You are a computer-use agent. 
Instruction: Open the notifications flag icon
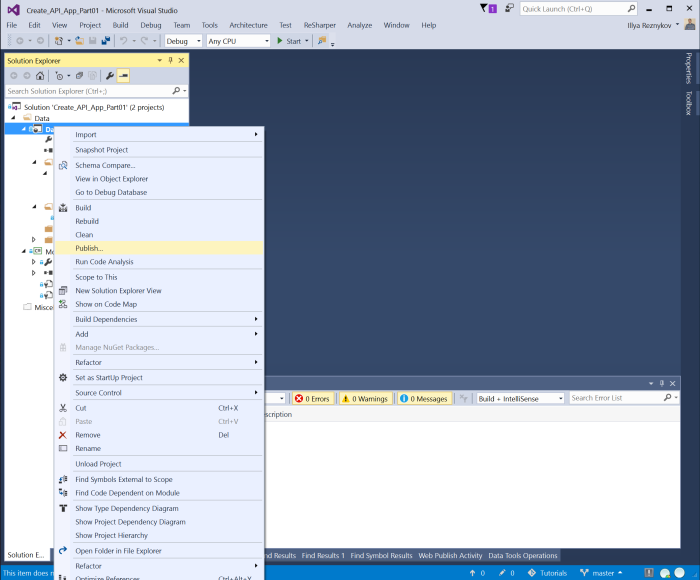(488, 8)
